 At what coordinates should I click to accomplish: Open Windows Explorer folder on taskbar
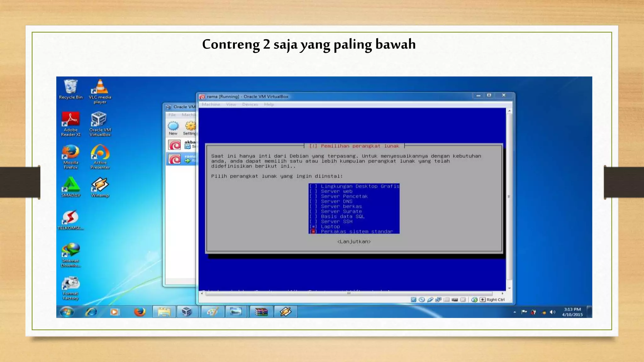point(164,312)
